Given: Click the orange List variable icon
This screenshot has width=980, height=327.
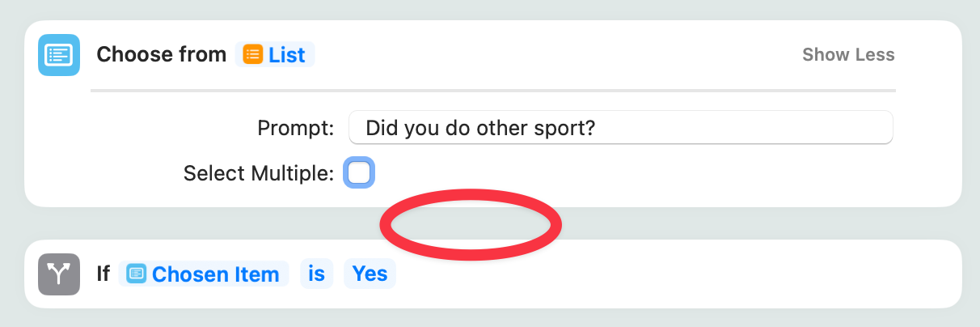Looking at the screenshot, I should click(253, 55).
